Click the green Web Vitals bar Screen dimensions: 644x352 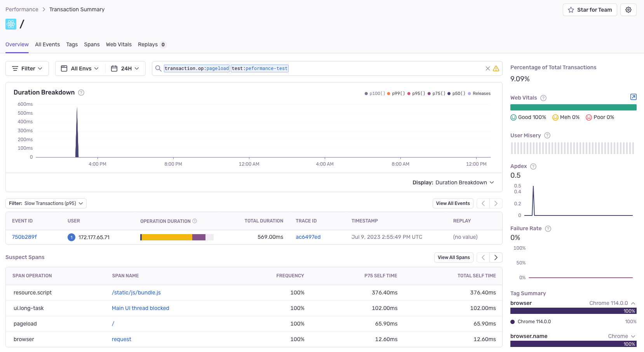(x=573, y=107)
